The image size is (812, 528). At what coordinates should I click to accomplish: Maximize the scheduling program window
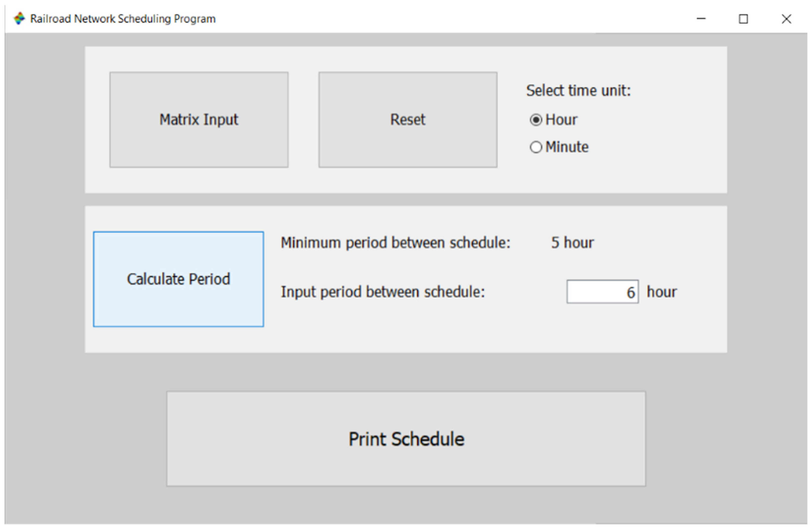(743, 18)
